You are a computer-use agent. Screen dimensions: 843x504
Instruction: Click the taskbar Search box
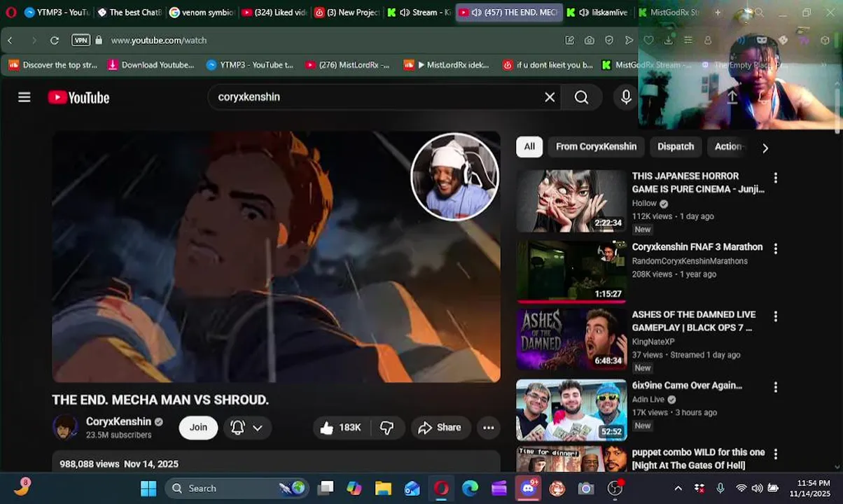[237, 489]
